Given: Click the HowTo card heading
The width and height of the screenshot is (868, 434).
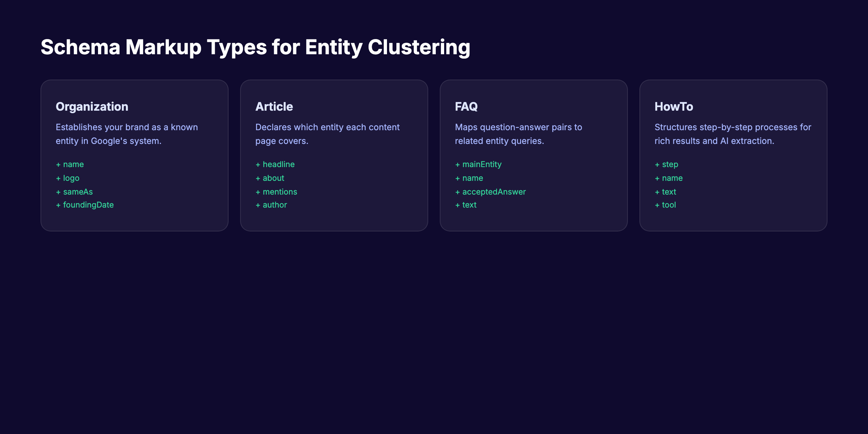Looking at the screenshot, I should pos(674,107).
